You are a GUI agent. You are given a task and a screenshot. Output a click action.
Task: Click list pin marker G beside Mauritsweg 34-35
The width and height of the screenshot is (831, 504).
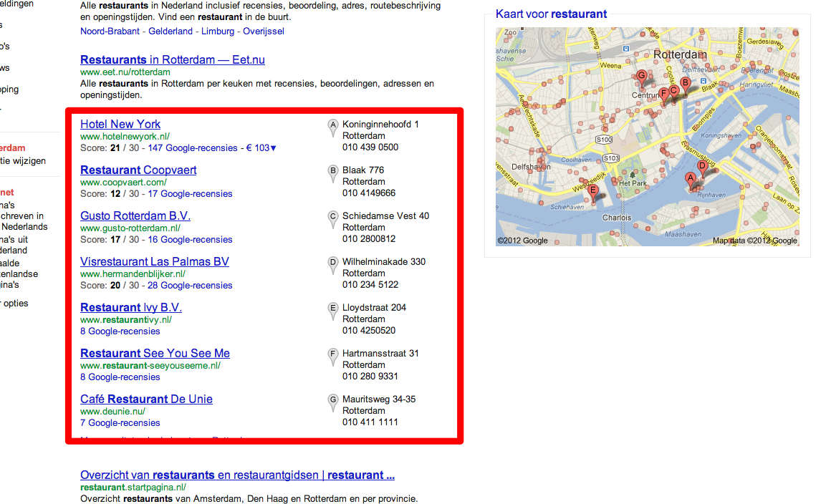332,402
